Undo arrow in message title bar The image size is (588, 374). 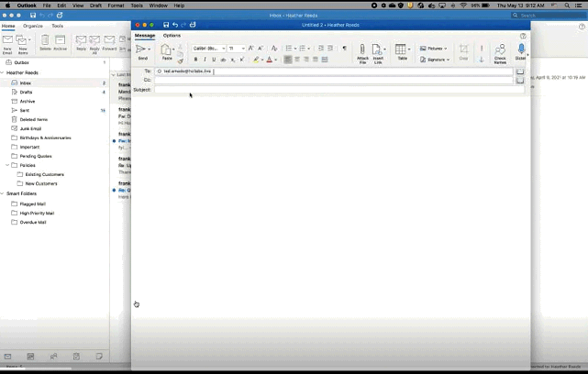click(x=175, y=25)
